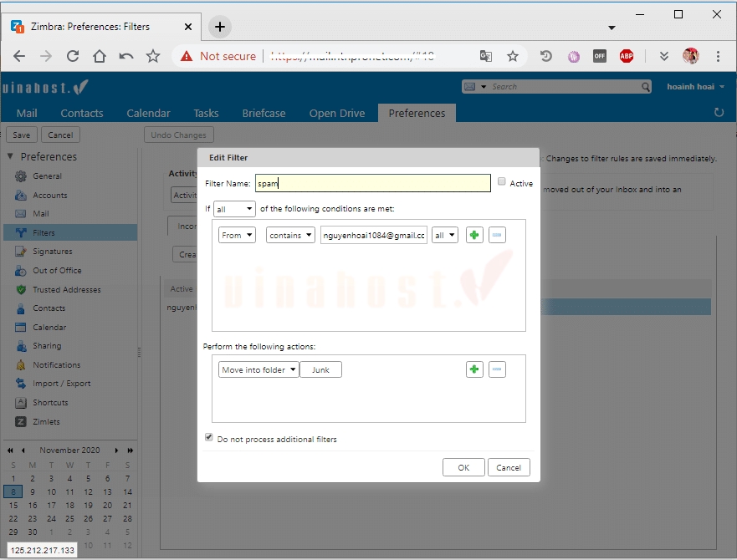Click Cancel in the preferences toolbar
737x560 pixels.
pos(60,135)
